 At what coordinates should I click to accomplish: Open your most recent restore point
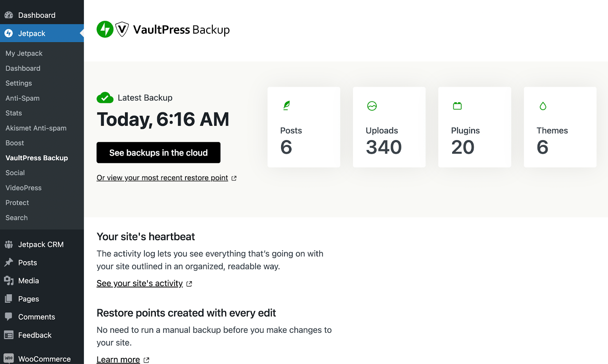coord(163,177)
